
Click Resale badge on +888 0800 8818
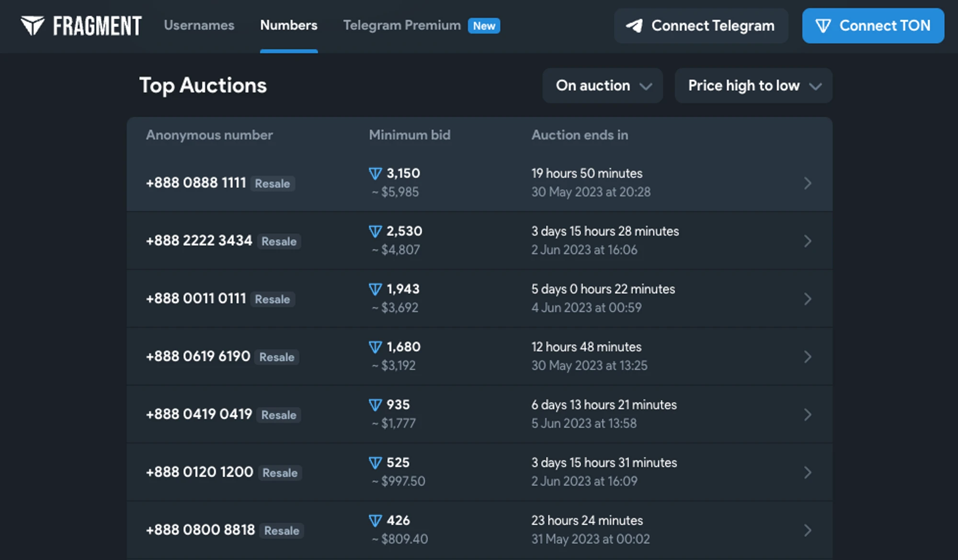(x=282, y=531)
